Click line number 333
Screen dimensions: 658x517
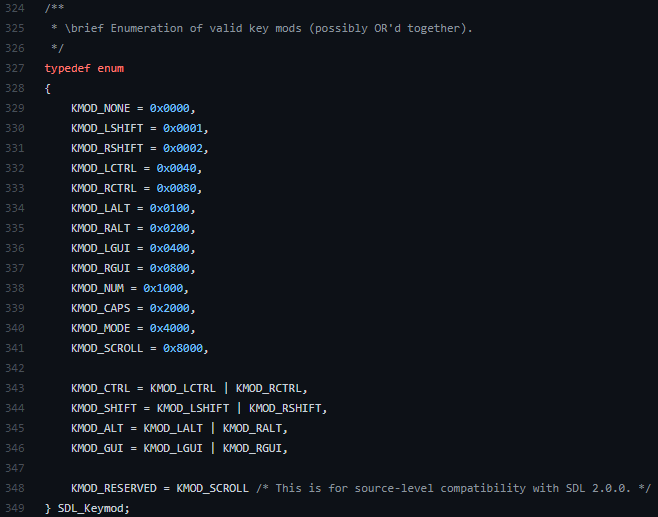[13, 188]
